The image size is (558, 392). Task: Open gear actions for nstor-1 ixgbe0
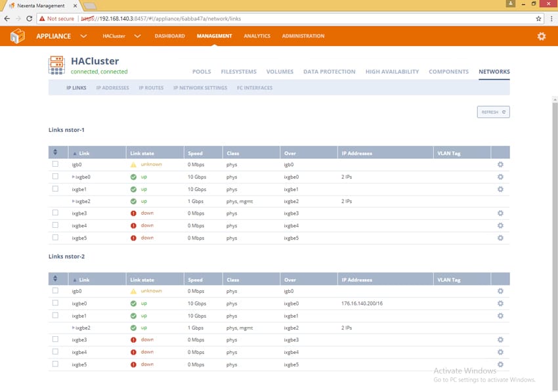coord(500,177)
